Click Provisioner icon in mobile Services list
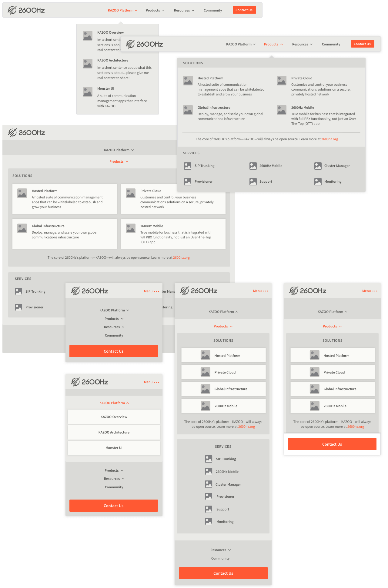Viewport: 388px width, 588px height. [209, 497]
